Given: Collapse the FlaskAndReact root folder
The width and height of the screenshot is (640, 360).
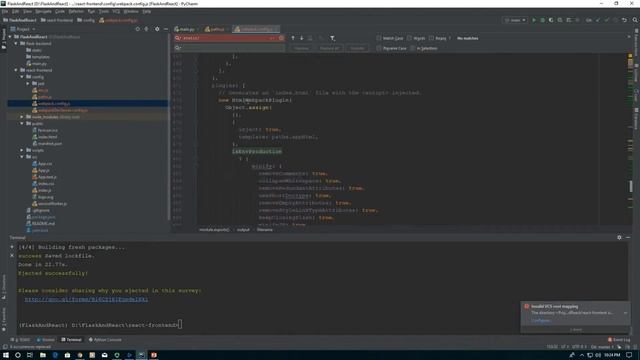Looking at the screenshot, I should [11, 37].
